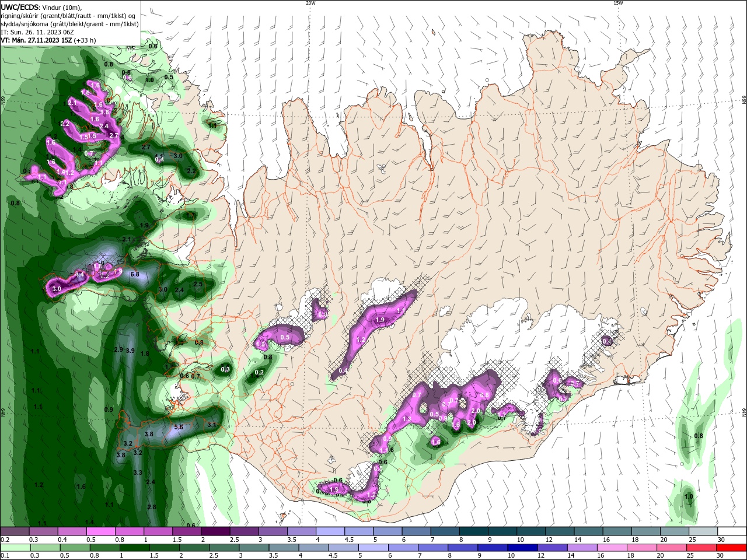This screenshot has width=747, height=560.
Task: Select the blue bottom-row swatch labeled 8
Action: click(463, 548)
